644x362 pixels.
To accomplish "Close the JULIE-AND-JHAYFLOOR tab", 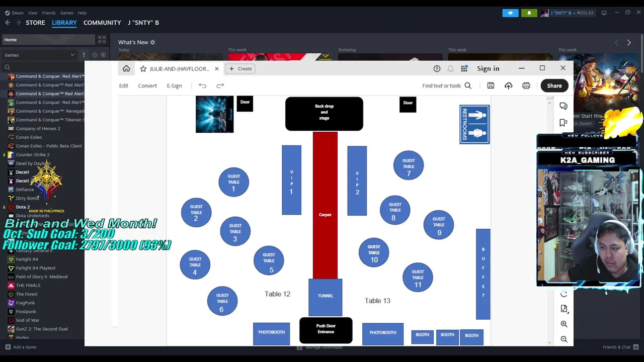I will coord(217,68).
